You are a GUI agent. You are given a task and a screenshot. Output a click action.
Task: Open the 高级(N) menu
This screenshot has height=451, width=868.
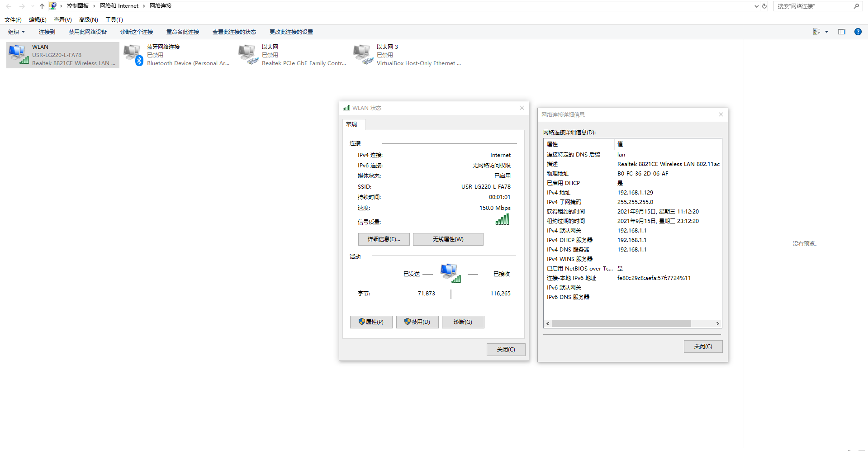tap(88, 19)
